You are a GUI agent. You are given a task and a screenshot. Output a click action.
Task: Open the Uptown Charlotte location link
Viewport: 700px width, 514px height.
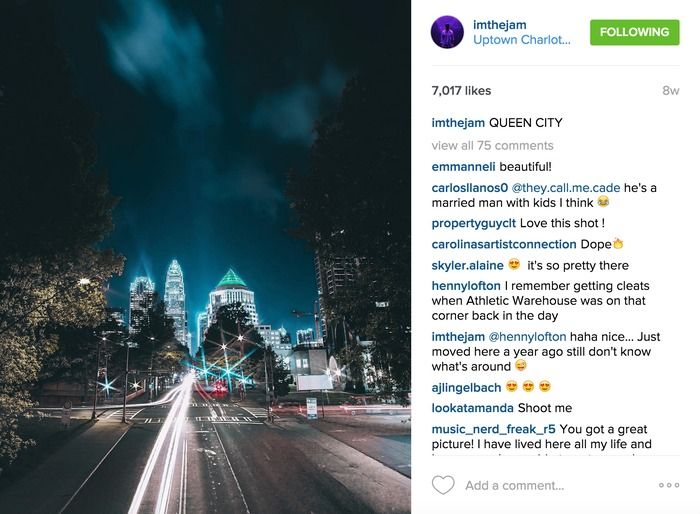click(521, 40)
